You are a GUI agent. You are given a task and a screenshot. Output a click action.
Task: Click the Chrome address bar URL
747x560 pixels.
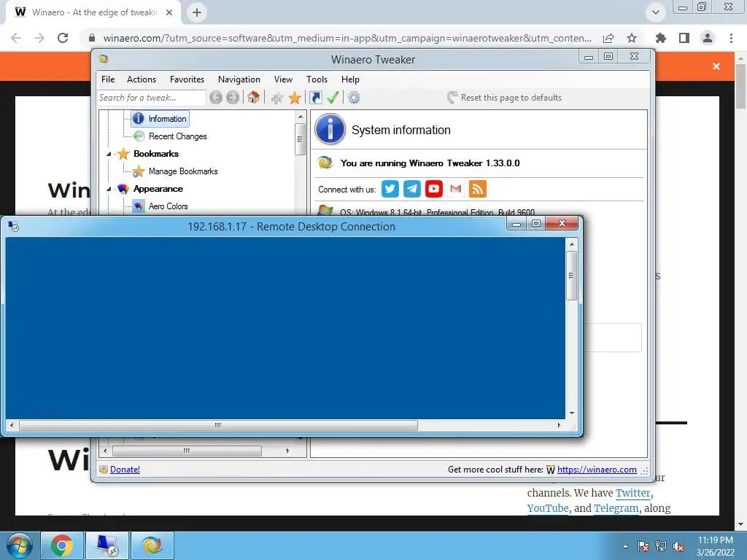tap(347, 38)
